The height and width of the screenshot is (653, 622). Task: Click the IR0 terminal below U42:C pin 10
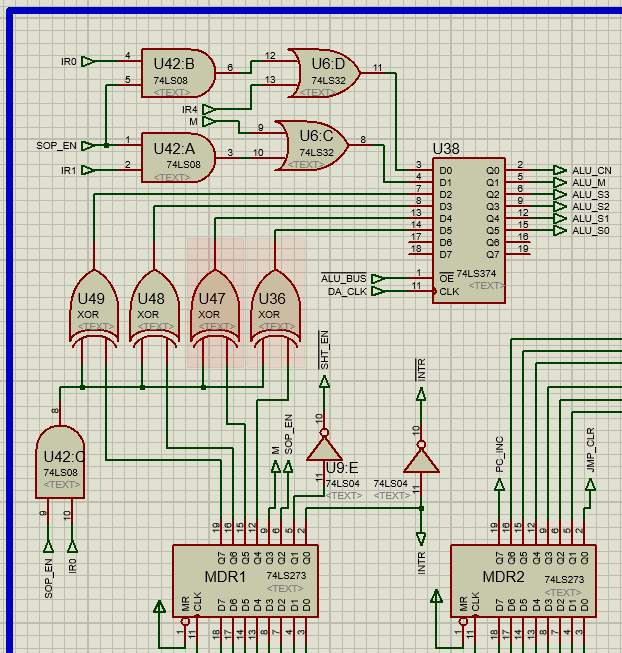coord(72,546)
